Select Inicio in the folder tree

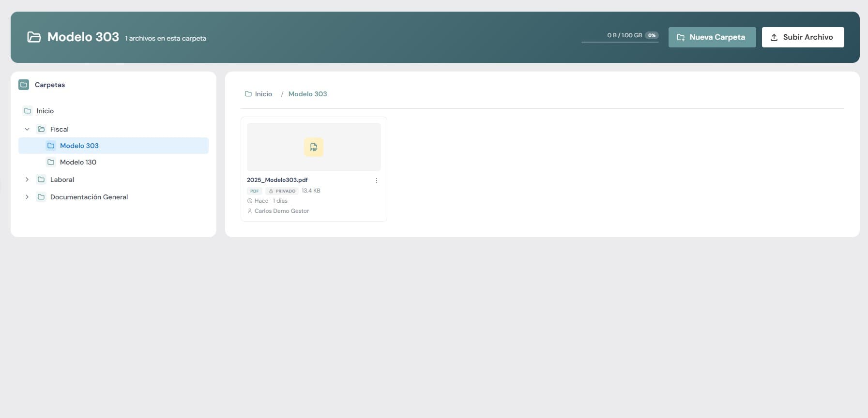tap(45, 111)
